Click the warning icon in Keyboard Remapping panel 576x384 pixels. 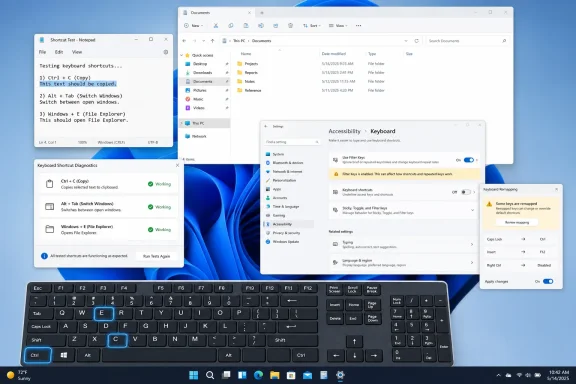click(489, 204)
